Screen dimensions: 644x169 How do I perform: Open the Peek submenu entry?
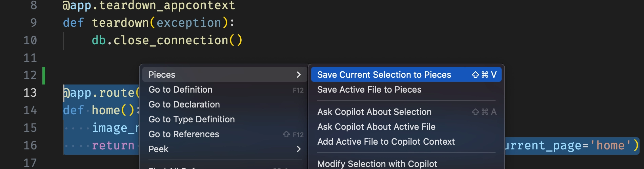(x=158, y=149)
